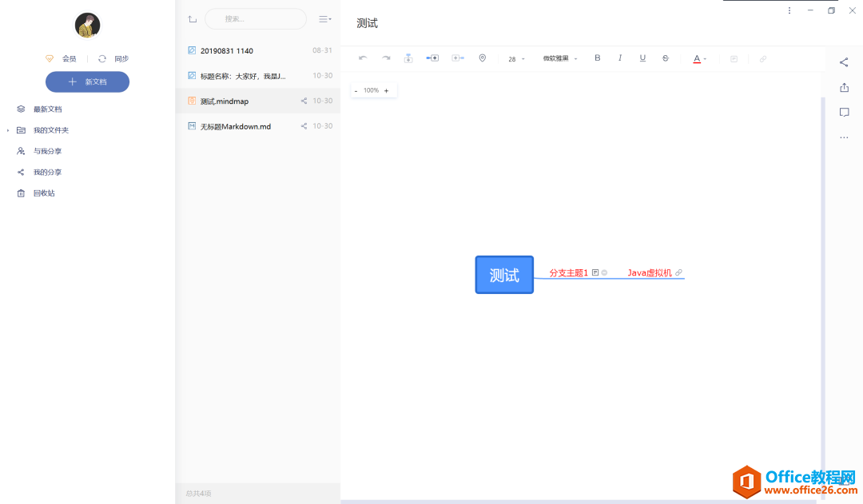The image size is (863, 504).
Task: Click the user avatar picture
Action: click(x=88, y=25)
